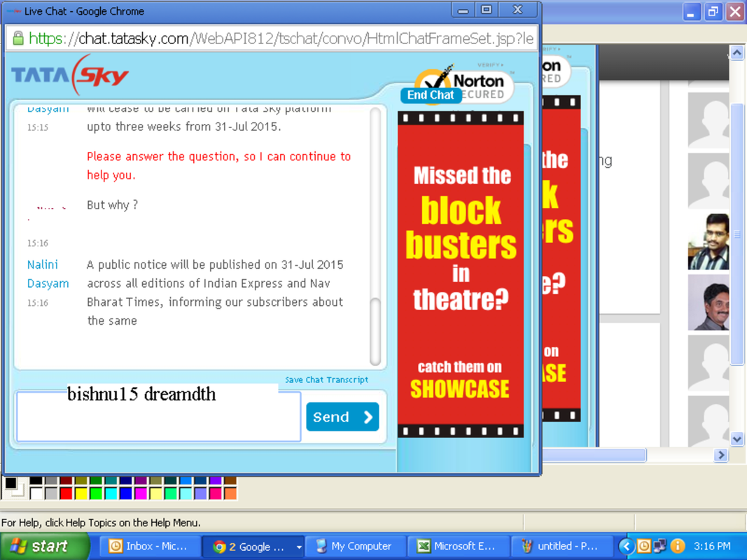Image resolution: width=747 pixels, height=560 pixels.
Task: Click the background window's scroll up arrow
Action: (737, 52)
